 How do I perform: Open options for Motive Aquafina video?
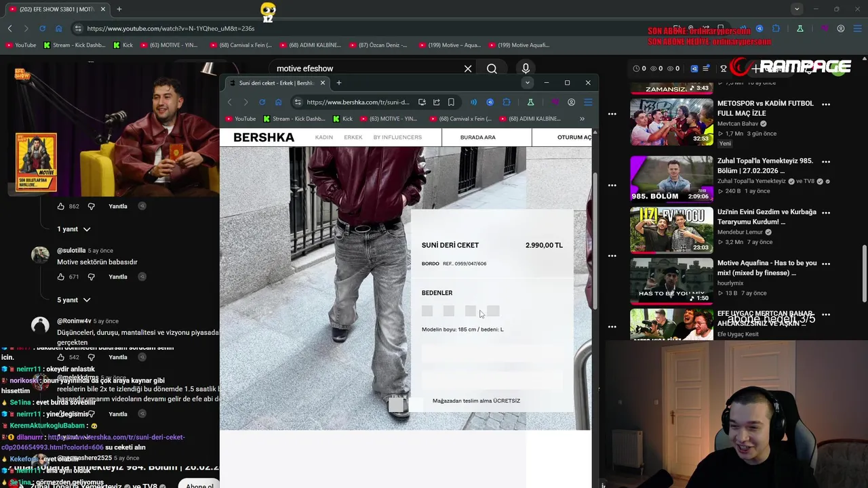[x=826, y=264]
